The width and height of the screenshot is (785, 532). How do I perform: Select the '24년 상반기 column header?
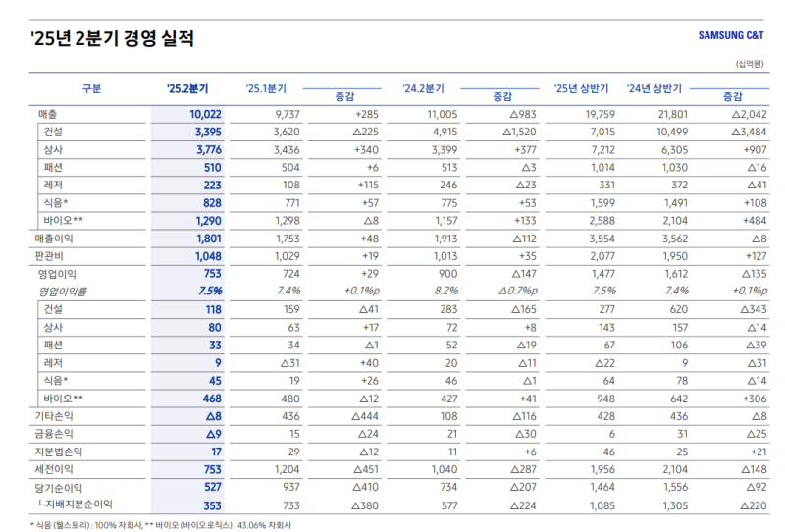654,88
